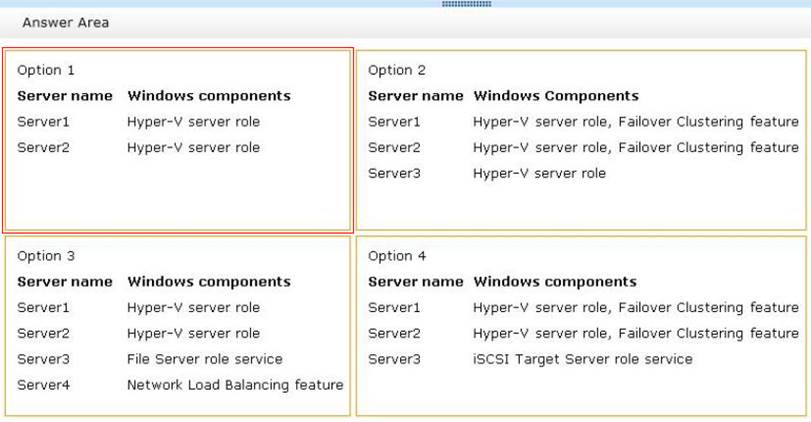Screen dimensions: 811x422
Task: Click the Server name header in Option 2
Action: pos(415,96)
